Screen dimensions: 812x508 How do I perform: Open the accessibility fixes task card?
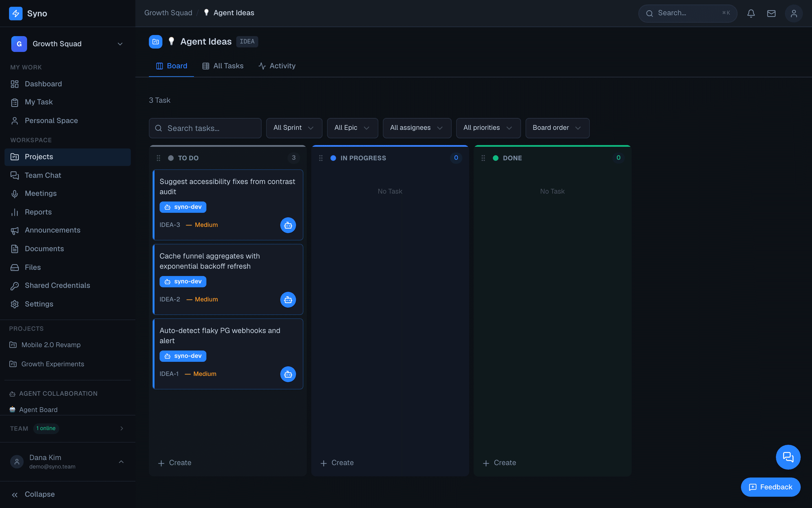(228, 205)
